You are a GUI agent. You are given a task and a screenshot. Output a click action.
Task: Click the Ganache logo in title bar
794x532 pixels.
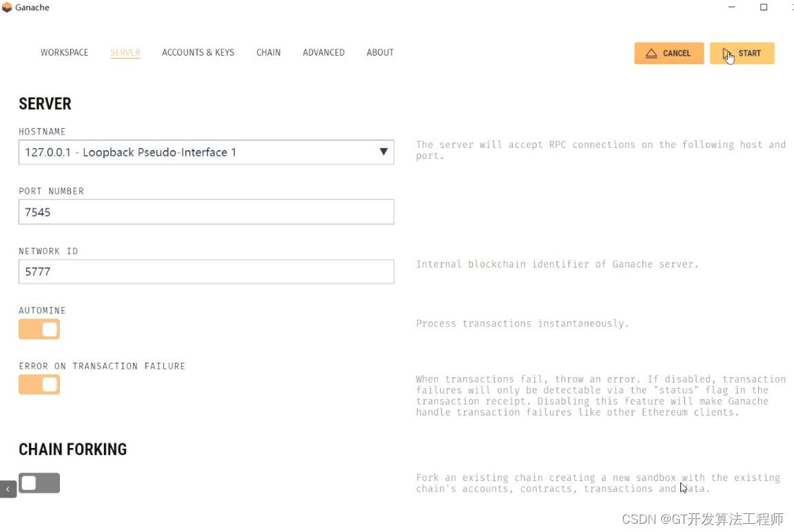[x=7, y=7]
